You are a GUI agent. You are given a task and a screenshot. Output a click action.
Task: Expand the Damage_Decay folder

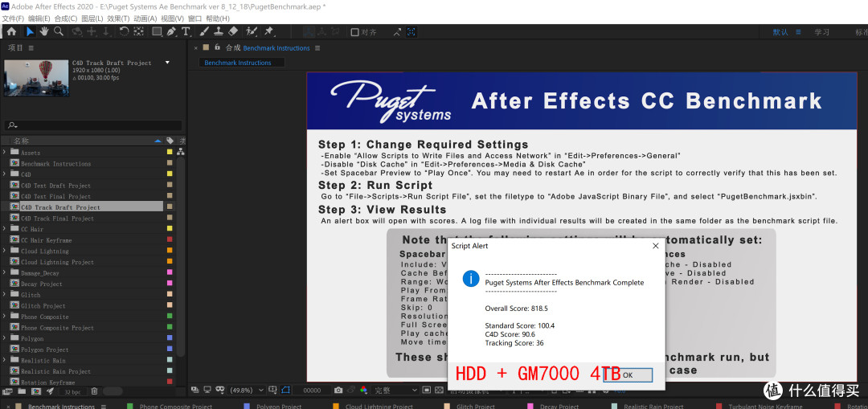click(x=5, y=273)
